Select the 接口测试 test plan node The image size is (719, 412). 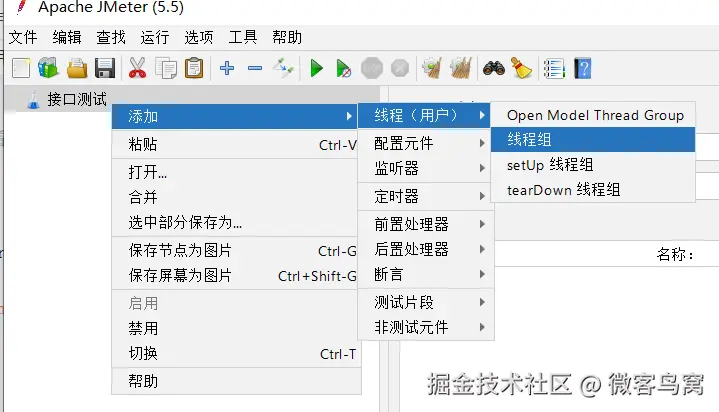(77, 99)
